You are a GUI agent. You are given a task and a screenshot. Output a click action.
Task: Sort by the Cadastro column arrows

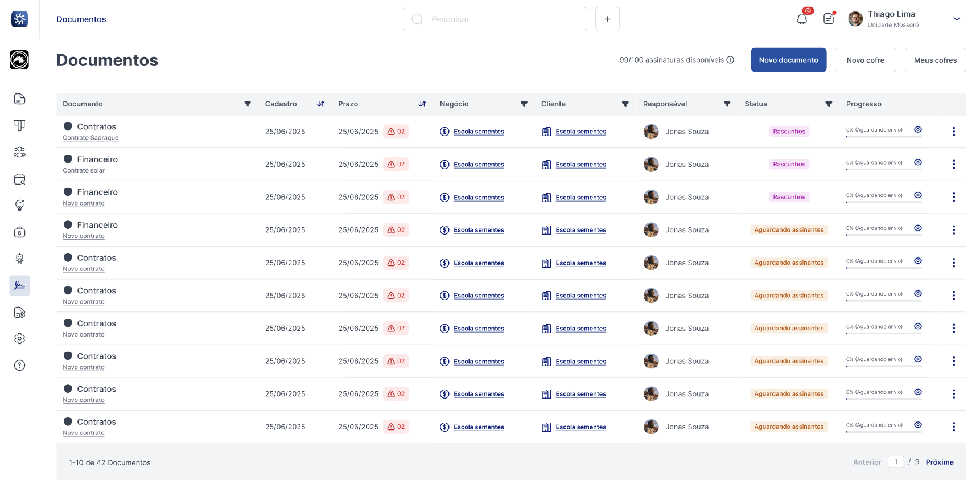[321, 104]
